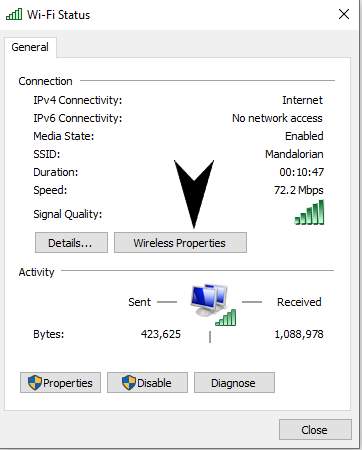Viewport: 362px width, 450px height.
Task: Click the duration value 00:10:47
Action: (301, 172)
